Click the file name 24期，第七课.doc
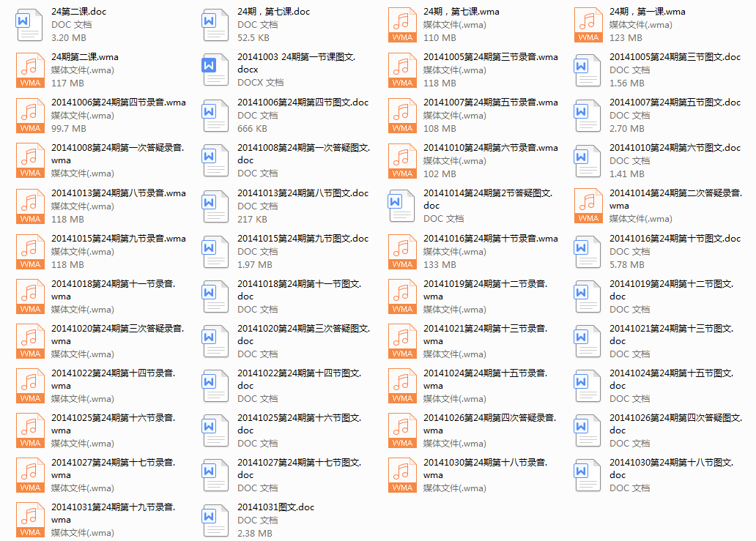Image resolution: width=756 pixels, height=541 pixels. [273, 12]
